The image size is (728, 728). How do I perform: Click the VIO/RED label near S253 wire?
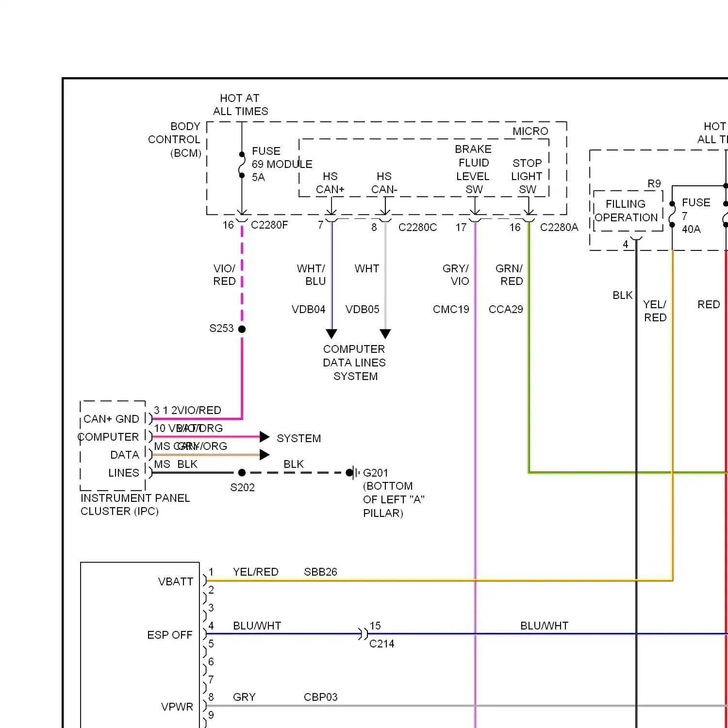point(224,275)
